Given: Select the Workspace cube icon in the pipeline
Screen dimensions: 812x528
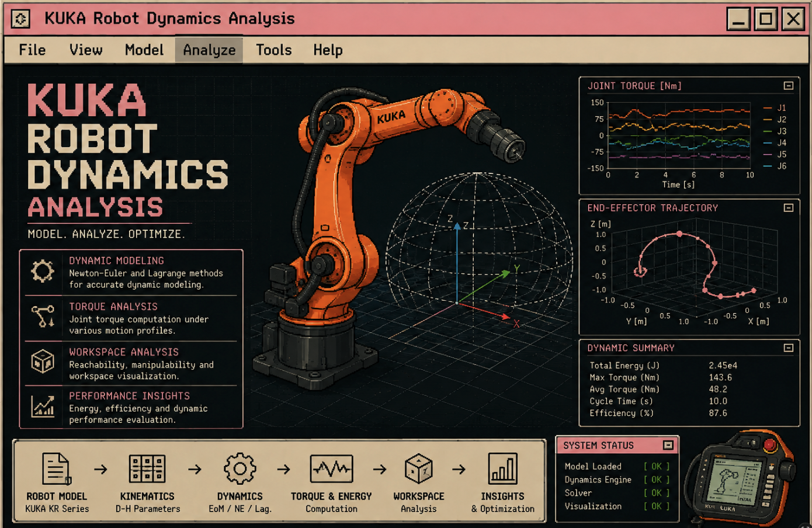Looking at the screenshot, I should click(x=419, y=468).
